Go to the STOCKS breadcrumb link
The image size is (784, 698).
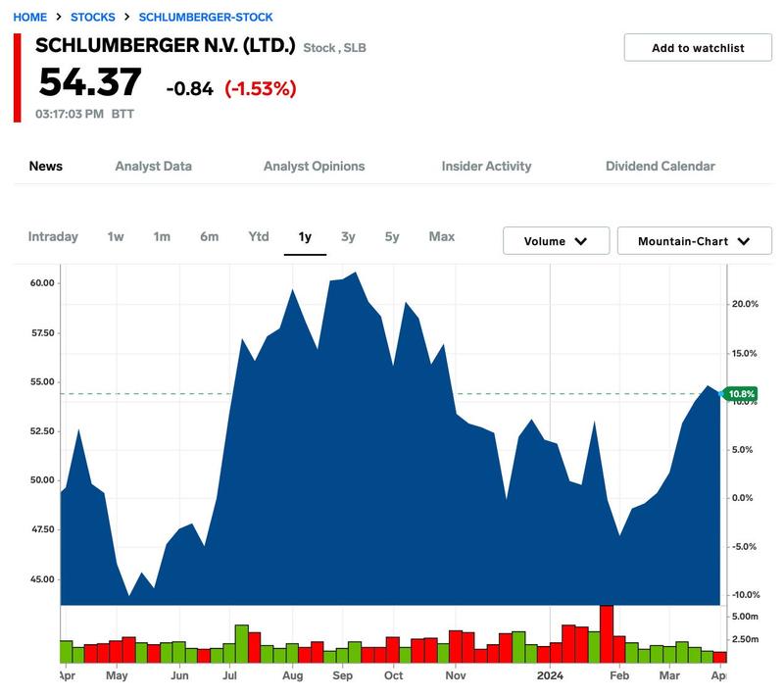click(x=92, y=17)
